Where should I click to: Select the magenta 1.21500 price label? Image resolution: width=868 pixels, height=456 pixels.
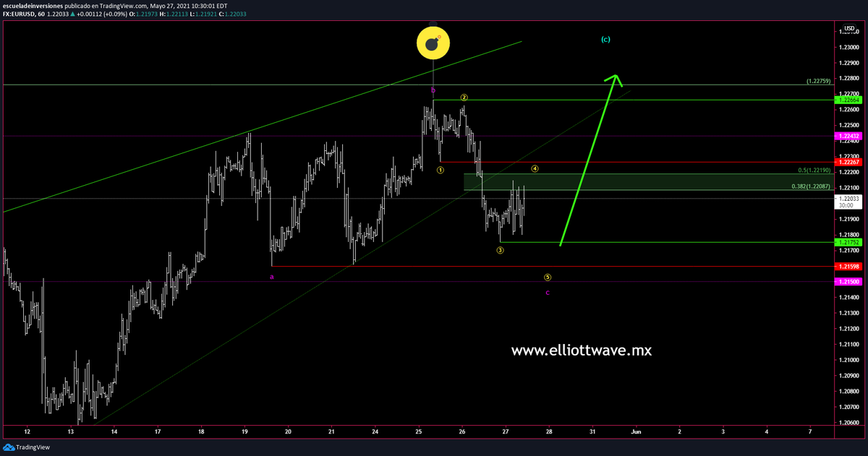849,282
